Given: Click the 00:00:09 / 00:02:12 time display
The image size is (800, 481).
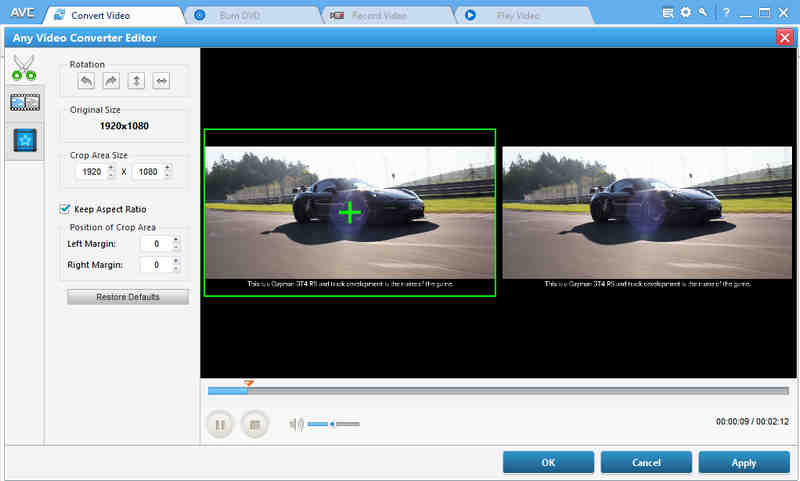Looking at the screenshot, I should [752, 422].
